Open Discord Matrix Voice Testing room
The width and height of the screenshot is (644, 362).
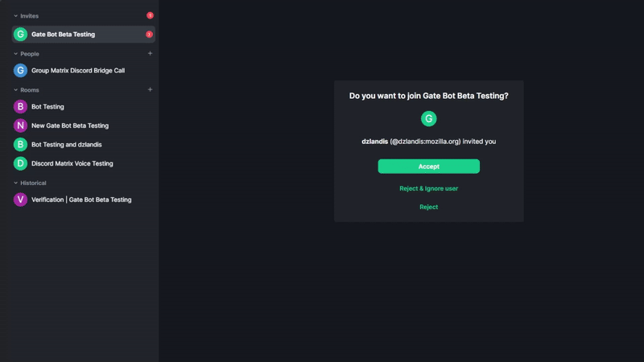(72, 163)
